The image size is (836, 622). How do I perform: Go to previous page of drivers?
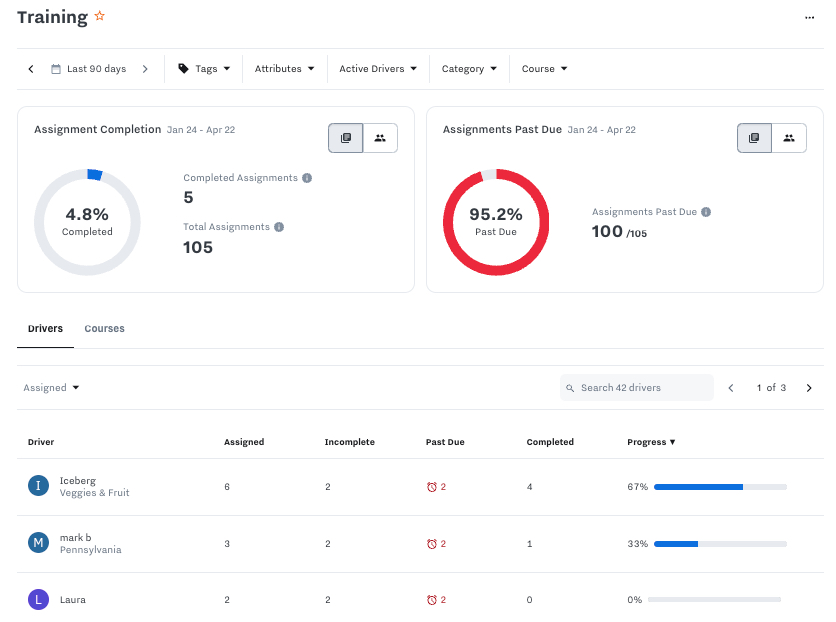coord(731,388)
